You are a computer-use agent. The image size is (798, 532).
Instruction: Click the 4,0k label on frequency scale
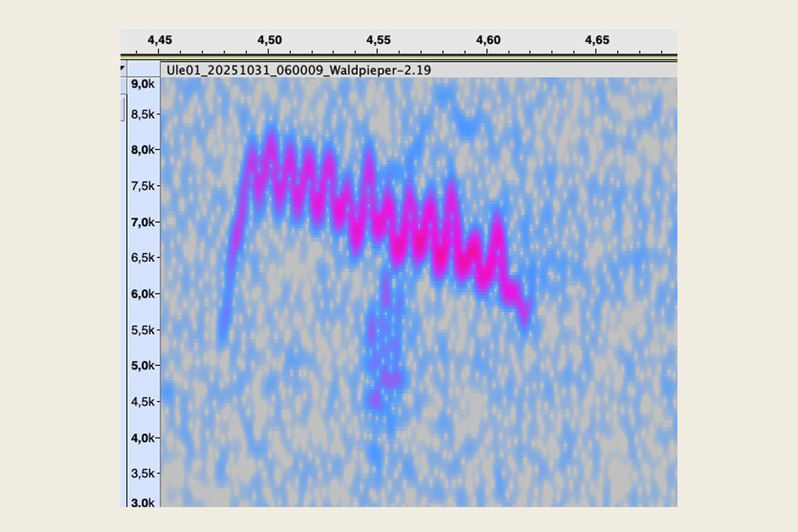tap(142, 438)
